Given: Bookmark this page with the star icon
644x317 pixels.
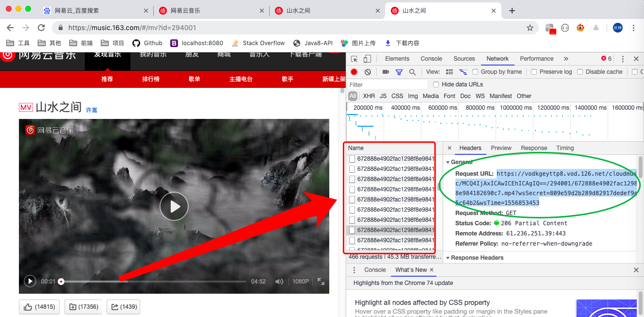Looking at the screenshot, I should (x=530, y=28).
